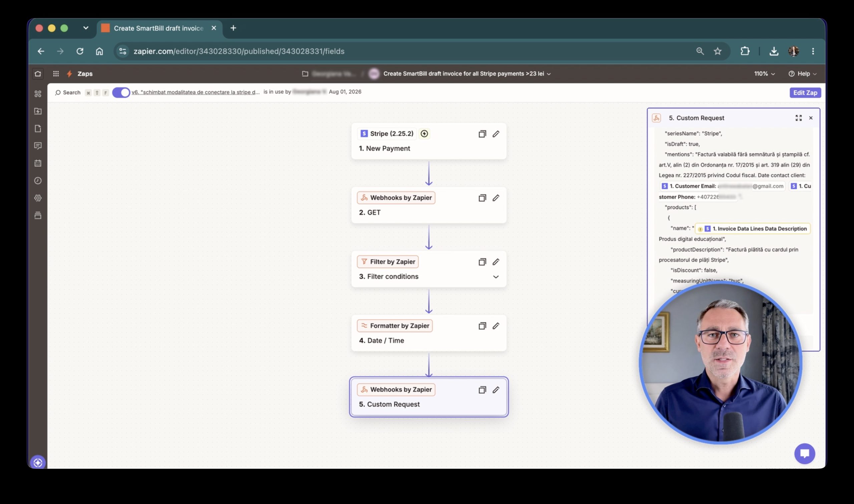
Task: Open the apps grid icon beside Zaps
Action: 56,74
